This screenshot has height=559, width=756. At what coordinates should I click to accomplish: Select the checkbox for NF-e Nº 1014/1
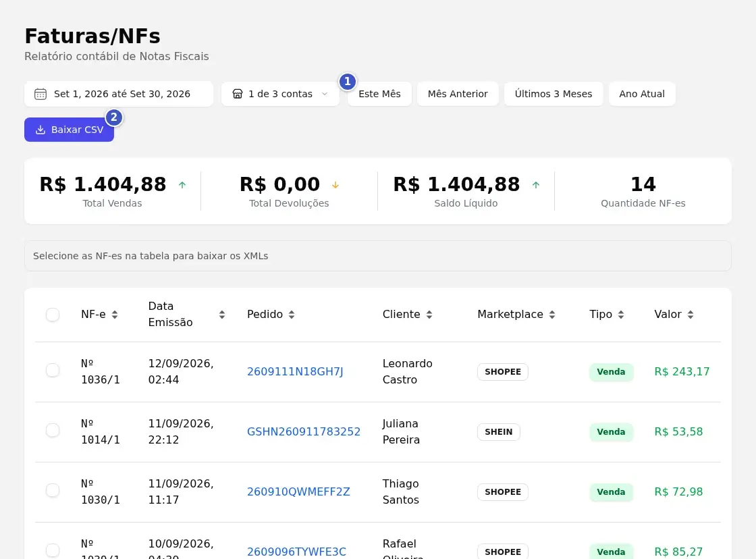coord(53,430)
